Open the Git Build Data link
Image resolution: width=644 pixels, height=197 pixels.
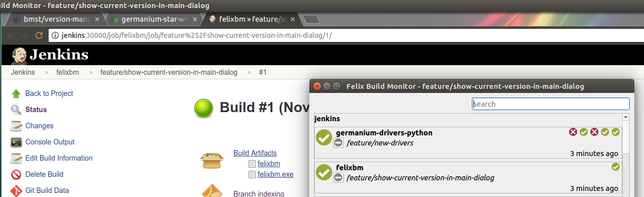47,190
